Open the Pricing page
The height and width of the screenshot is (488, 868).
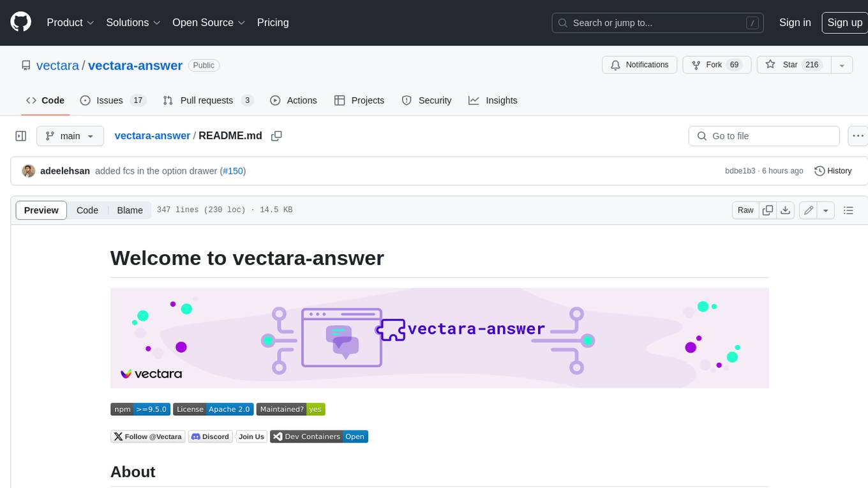pyautogui.click(x=273, y=22)
